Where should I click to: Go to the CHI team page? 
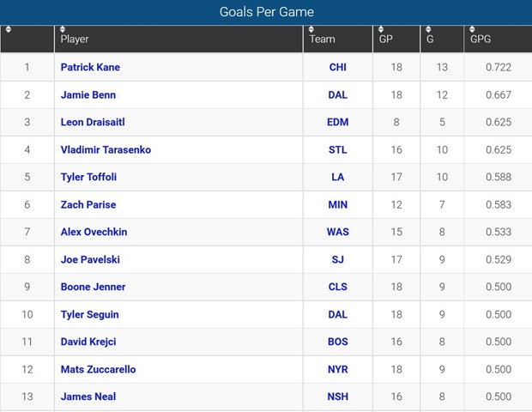pos(338,67)
